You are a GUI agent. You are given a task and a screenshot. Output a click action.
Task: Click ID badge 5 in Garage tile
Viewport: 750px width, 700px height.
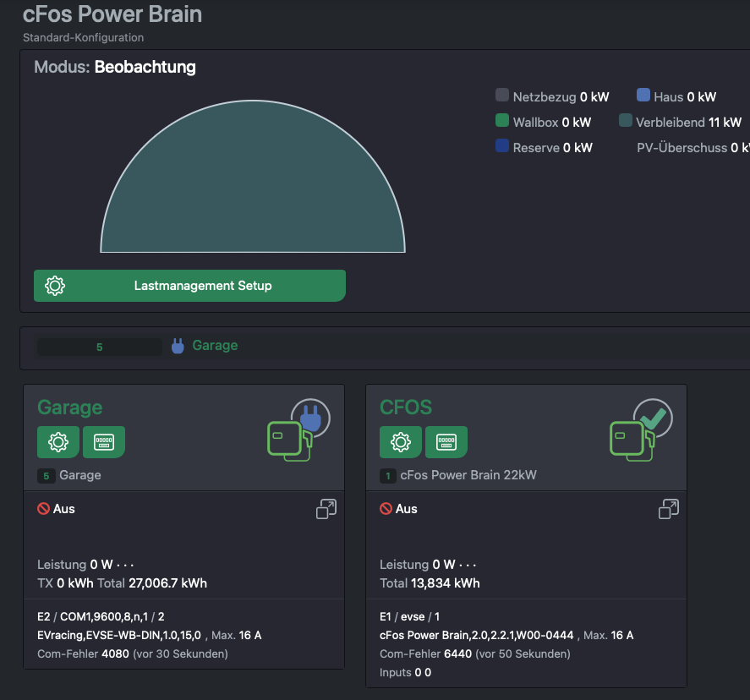pyautogui.click(x=47, y=476)
